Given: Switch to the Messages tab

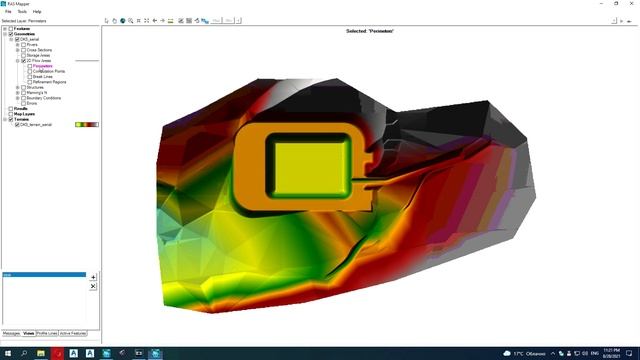Looking at the screenshot, I should 11,333.
